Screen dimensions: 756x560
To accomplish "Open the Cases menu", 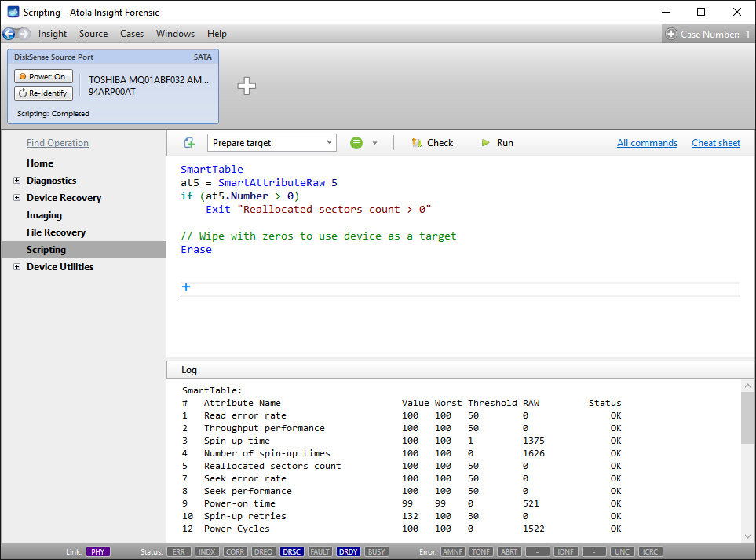I will [x=132, y=34].
